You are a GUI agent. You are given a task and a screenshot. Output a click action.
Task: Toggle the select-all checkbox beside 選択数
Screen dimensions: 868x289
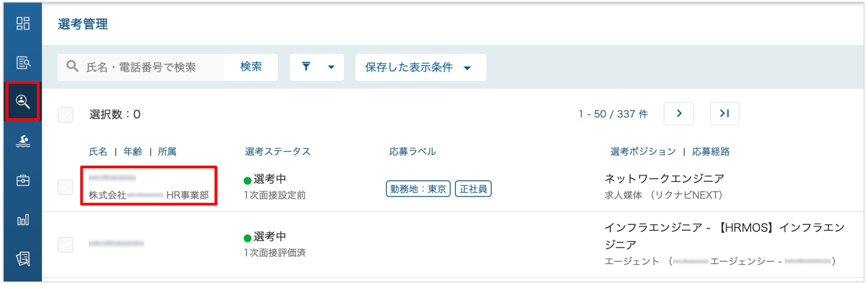coord(65,115)
